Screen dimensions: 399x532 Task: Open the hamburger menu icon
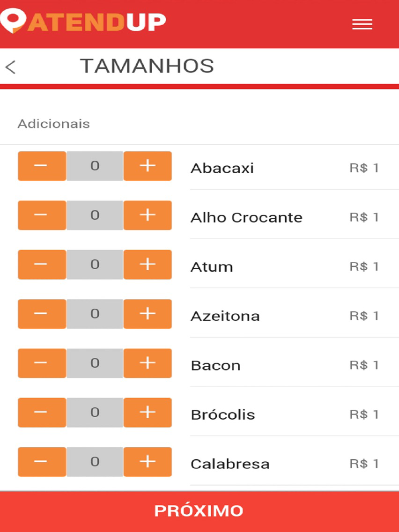362,24
